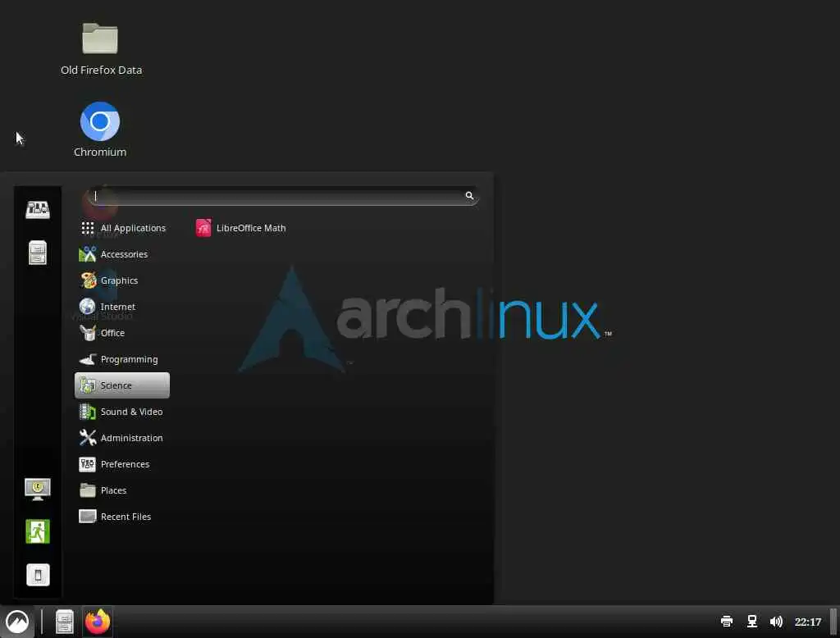Open the file manager launcher in taskbar
The image size is (840, 638).
click(x=64, y=622)
